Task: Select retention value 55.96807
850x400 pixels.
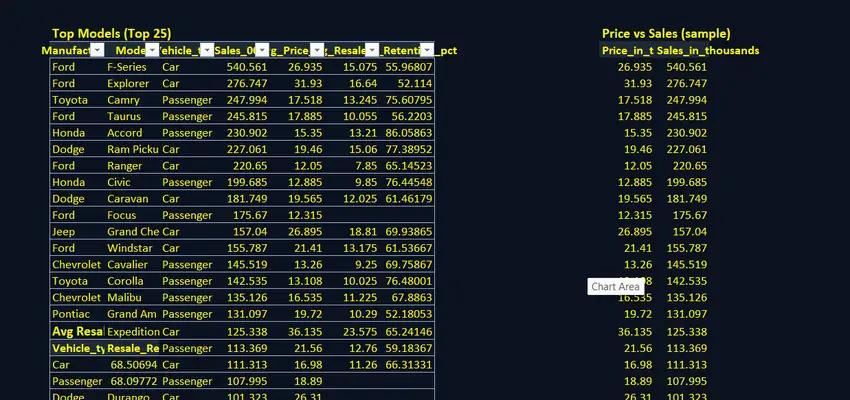Action: pyautogui.click(x=407, y=67)
